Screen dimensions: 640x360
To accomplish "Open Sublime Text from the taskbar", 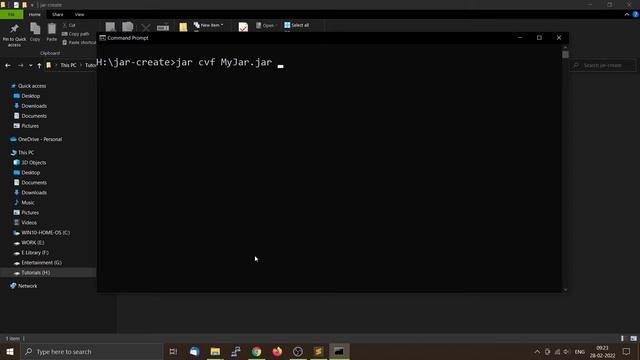I will coord(318,351).
